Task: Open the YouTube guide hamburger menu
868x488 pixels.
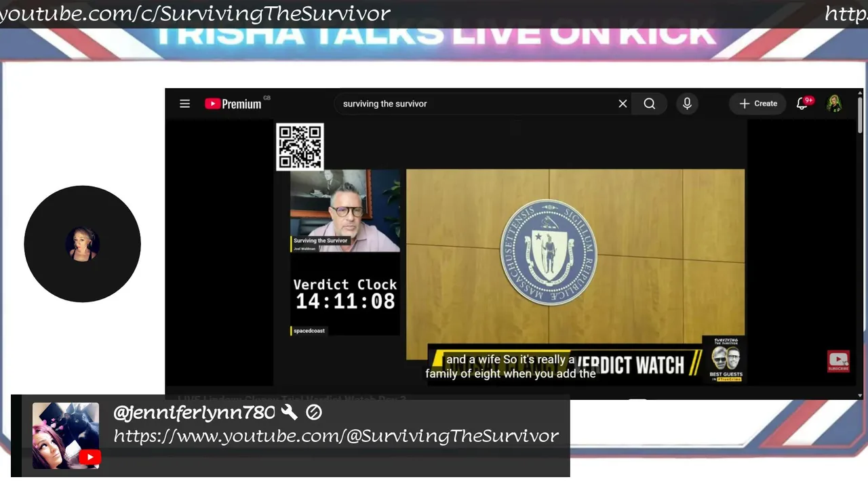Action: 184,104
